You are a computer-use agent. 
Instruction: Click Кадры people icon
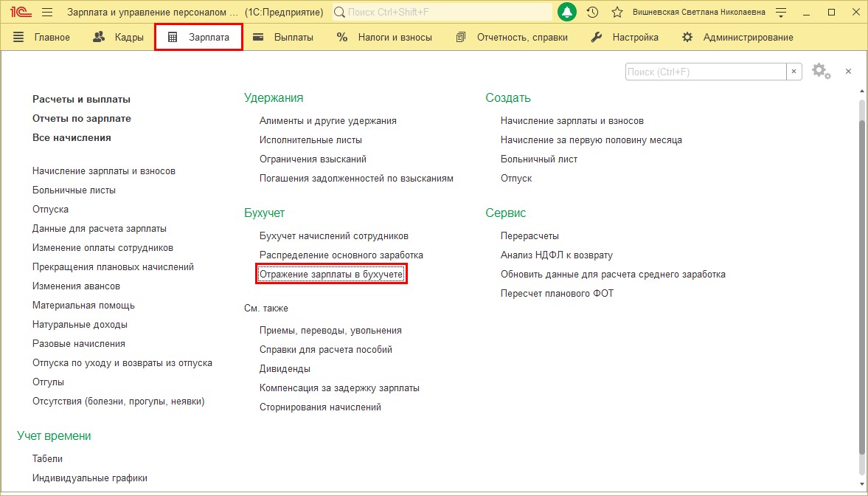99,37
